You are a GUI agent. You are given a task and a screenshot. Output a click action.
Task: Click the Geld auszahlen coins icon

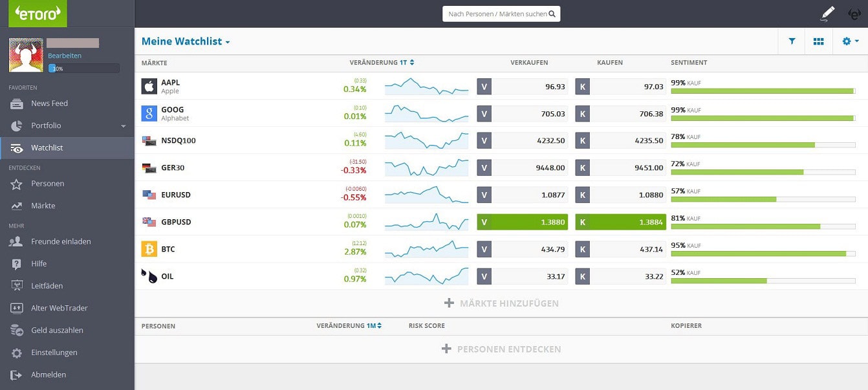click(x=17, y=330)
